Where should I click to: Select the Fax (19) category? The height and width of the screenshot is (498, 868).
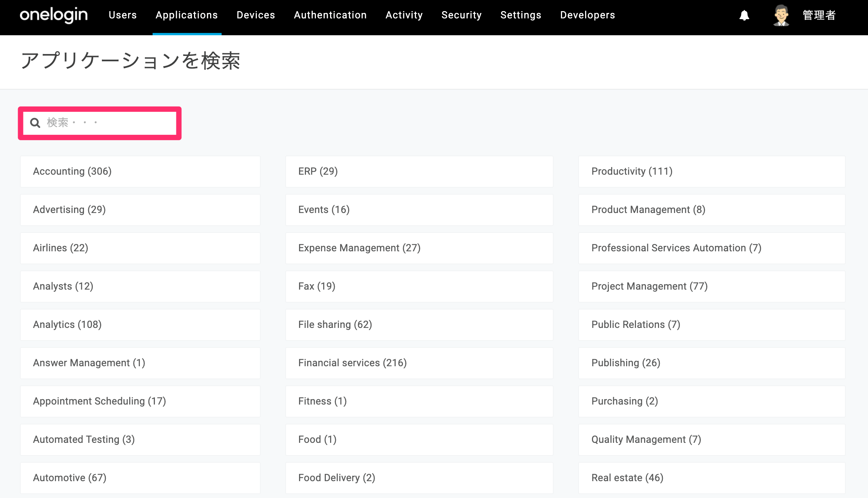(x=419, y=286)
